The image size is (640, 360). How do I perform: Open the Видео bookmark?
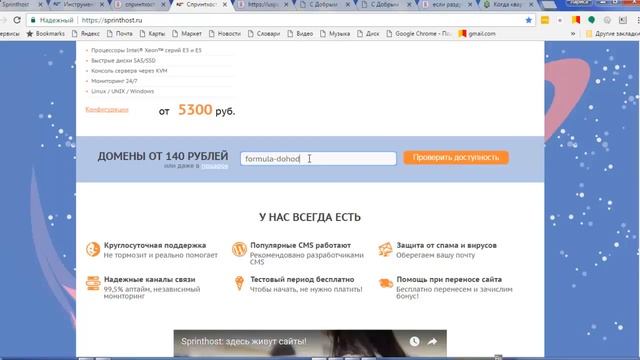tap(300, 34)
